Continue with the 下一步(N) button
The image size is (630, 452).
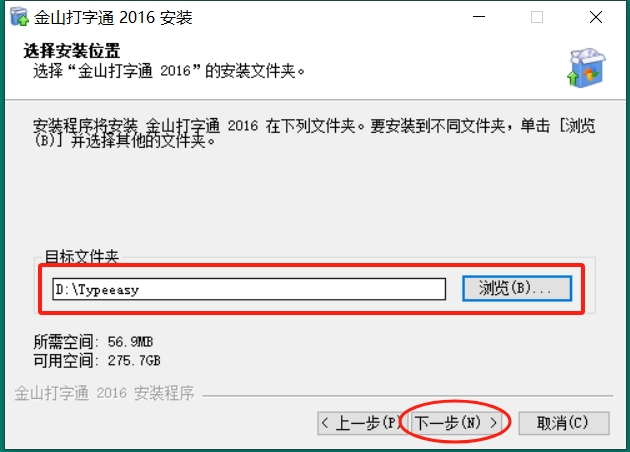pos(456,423)
